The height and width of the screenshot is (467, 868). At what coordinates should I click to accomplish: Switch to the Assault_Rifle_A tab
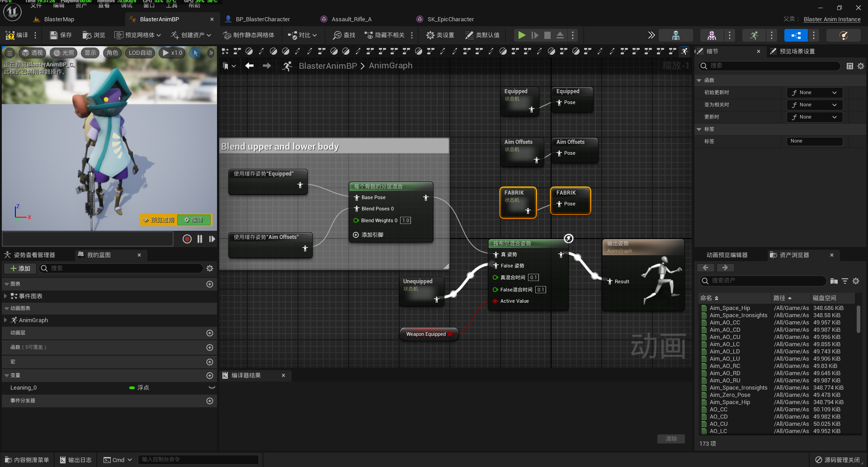[351, 19]
